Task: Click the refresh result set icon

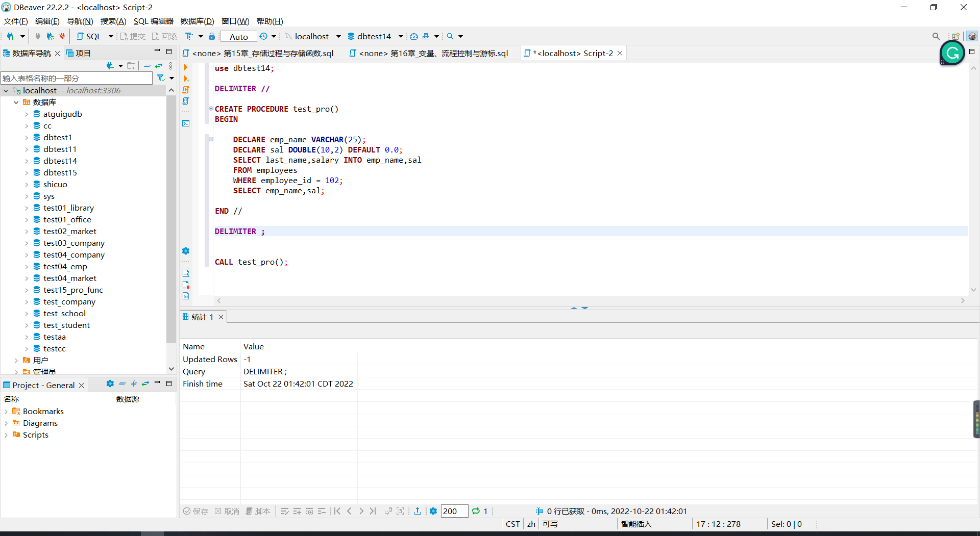Action: point(476,511)
